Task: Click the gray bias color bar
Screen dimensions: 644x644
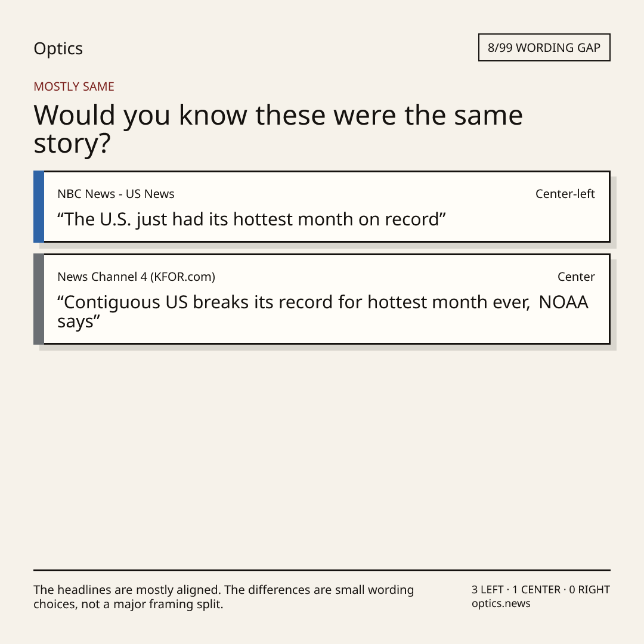Action: point(39,299)
